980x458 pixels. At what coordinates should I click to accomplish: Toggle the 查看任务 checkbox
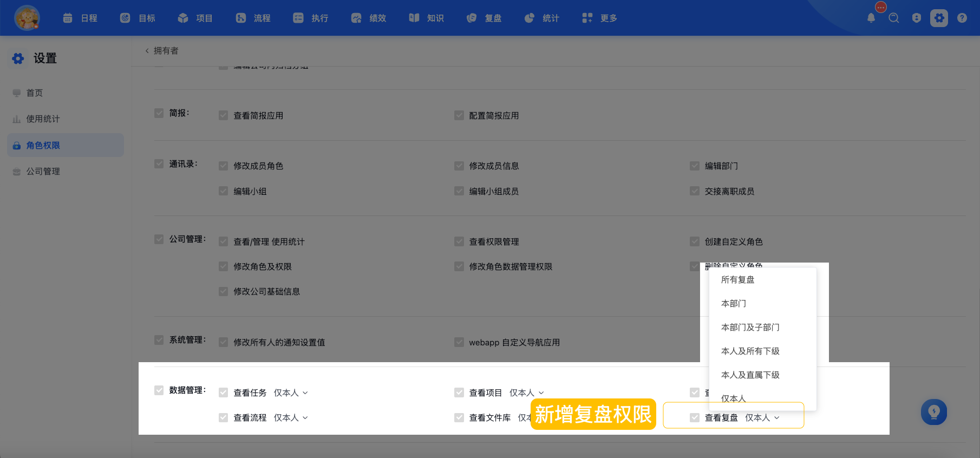[223, 392]
